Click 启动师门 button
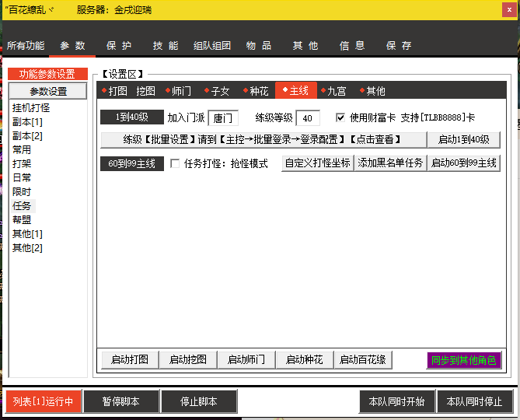Image resolution: width=520 pixels, height=420 pixels. coord(246,359)
